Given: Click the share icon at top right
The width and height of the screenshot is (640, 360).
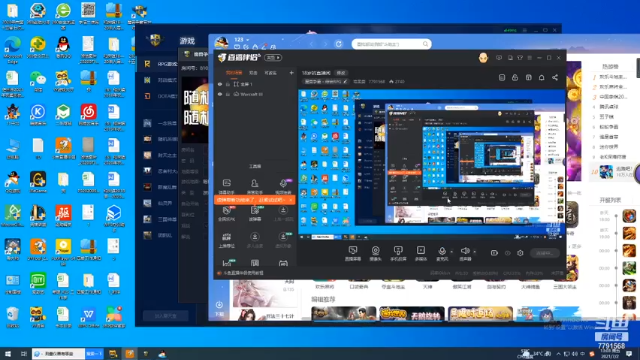Looking at the screenshot, I should [x=555, y=78].
